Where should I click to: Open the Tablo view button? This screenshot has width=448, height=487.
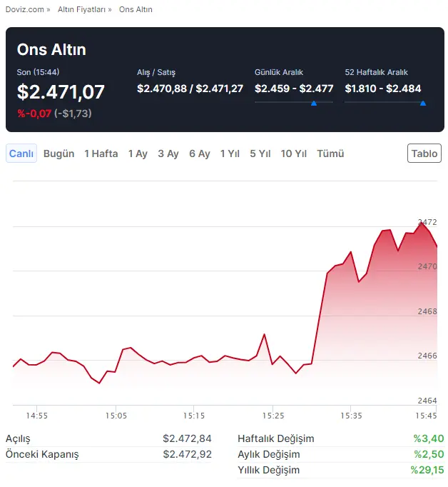click(x=424, y=153)
